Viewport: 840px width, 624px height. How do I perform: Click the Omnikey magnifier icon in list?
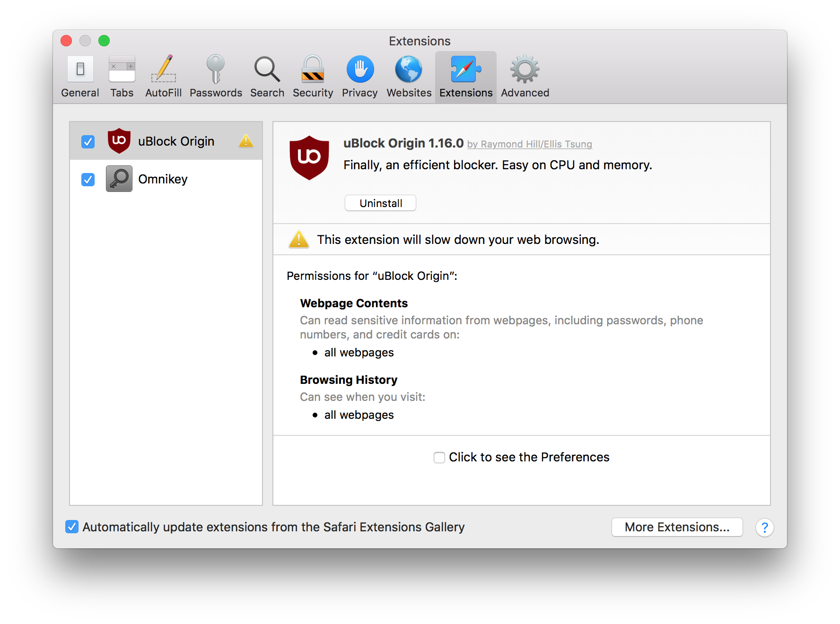click(x=119, y=179)
